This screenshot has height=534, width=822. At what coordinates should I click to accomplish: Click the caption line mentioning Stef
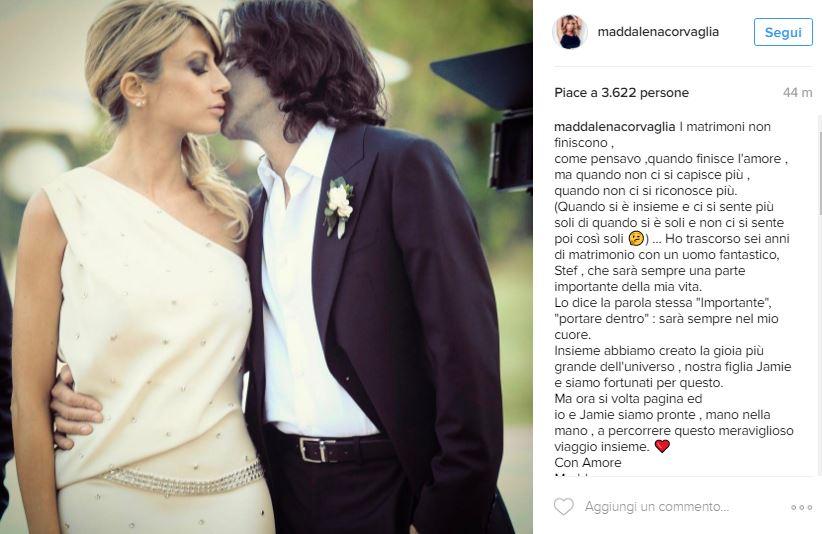click(x=650, y=271)
